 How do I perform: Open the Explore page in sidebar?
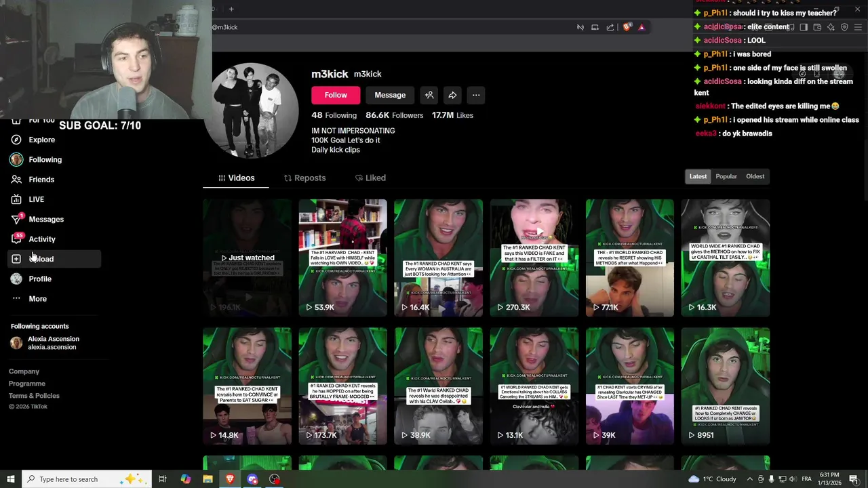(x=41, y=140)
